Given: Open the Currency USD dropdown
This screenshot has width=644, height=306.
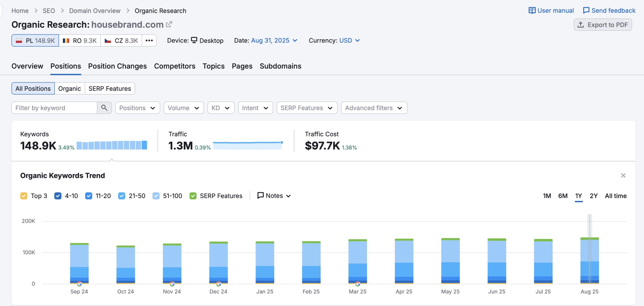Looking at the screenshot, I should 349,40.
